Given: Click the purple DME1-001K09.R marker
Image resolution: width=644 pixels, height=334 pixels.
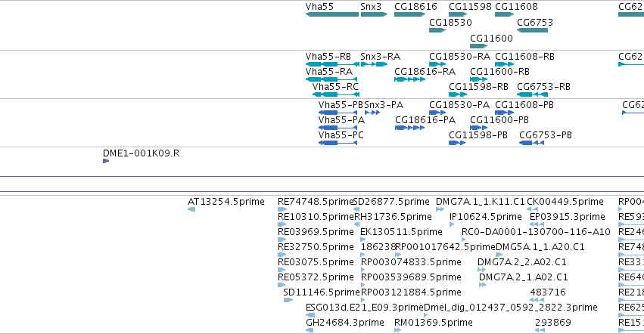Looking at the screenshot, I should pos(106,161).
